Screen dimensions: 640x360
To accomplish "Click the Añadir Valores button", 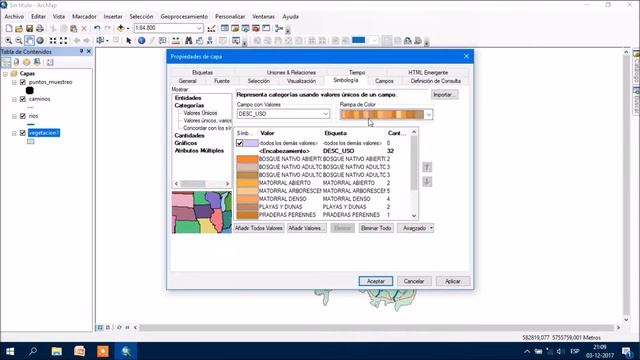I will [307, 228].
